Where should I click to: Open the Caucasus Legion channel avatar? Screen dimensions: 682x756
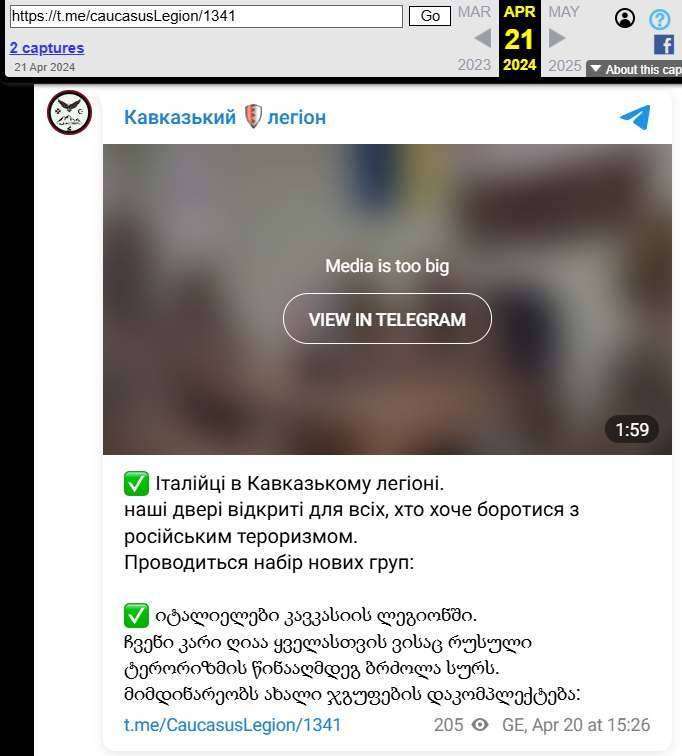point(69,112)
